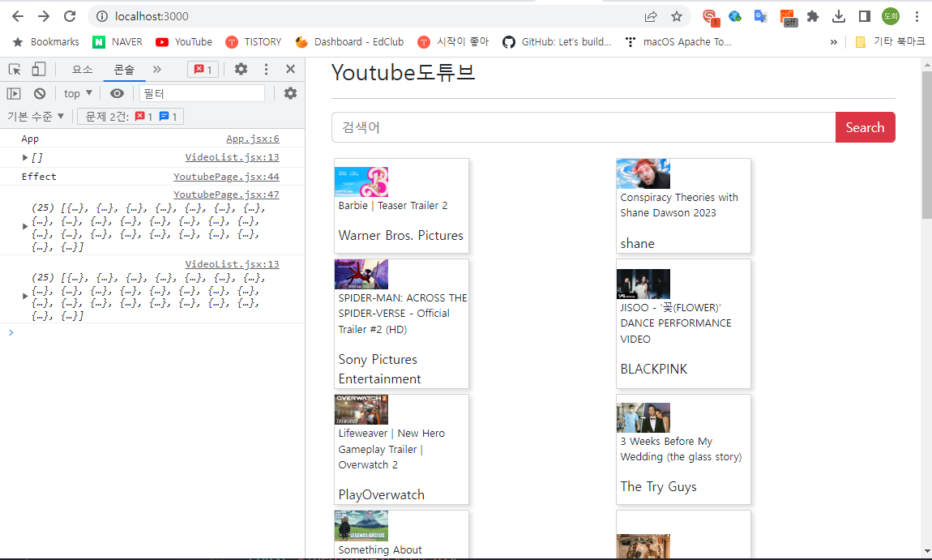Image resolution: width=932 pixels, height=560 pixels.
Task: Open the TISTORY bookmark
Action: 254,42
